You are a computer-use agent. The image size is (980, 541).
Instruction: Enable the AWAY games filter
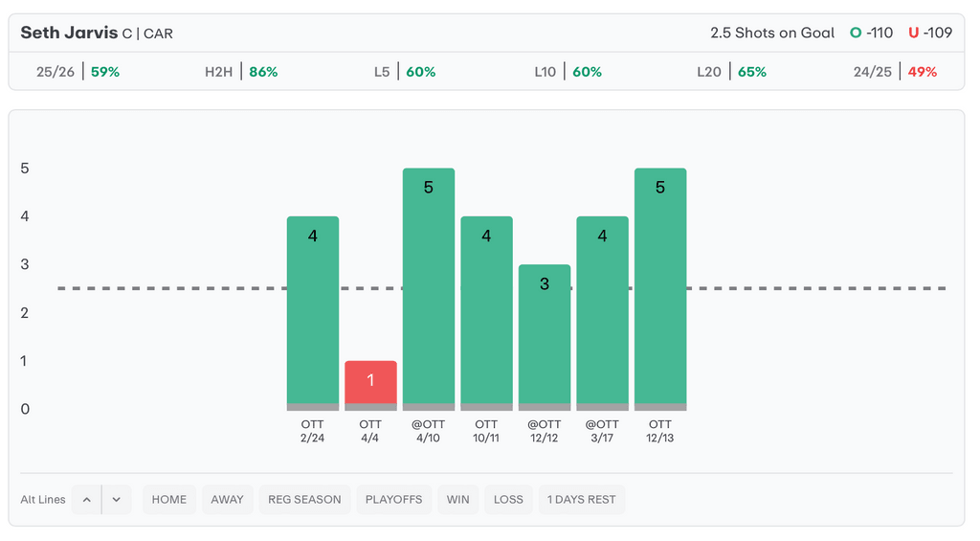pos(228,500)
